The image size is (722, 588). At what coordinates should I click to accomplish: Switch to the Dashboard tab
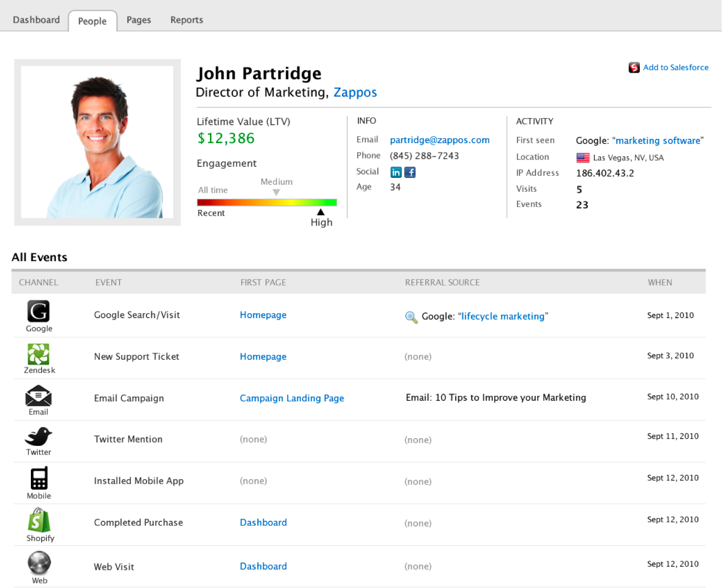click(36, 20)
